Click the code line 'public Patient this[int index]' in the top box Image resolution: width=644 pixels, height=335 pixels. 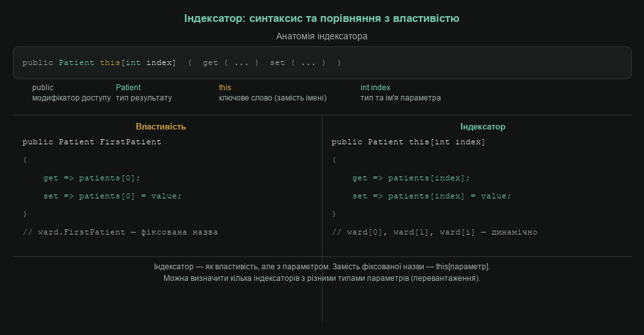[x=99, y=62]
